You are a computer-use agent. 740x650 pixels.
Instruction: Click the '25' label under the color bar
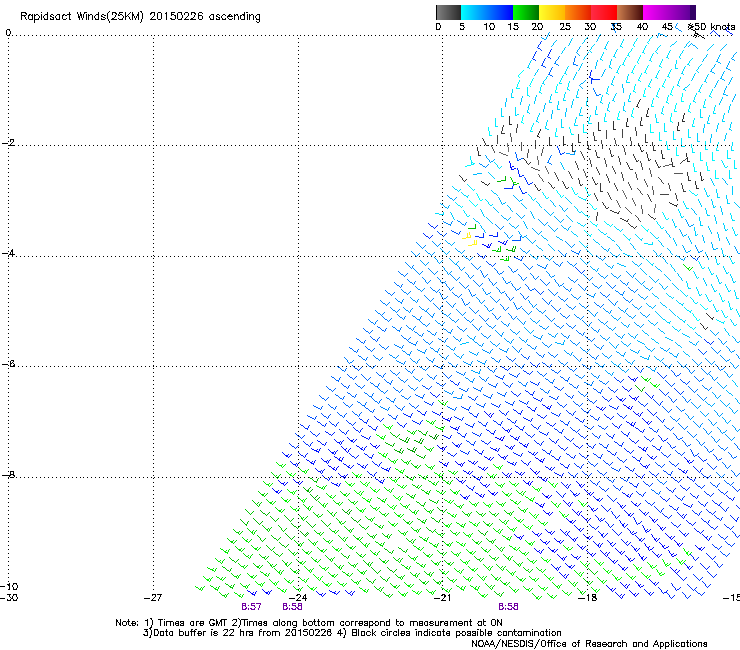[565, 27]
